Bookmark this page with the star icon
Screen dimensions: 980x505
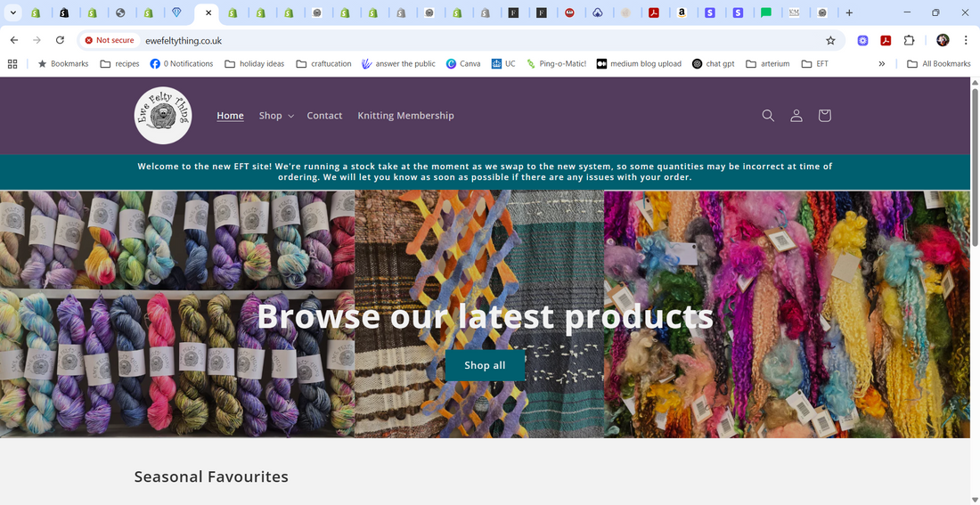tap(830, 40)
